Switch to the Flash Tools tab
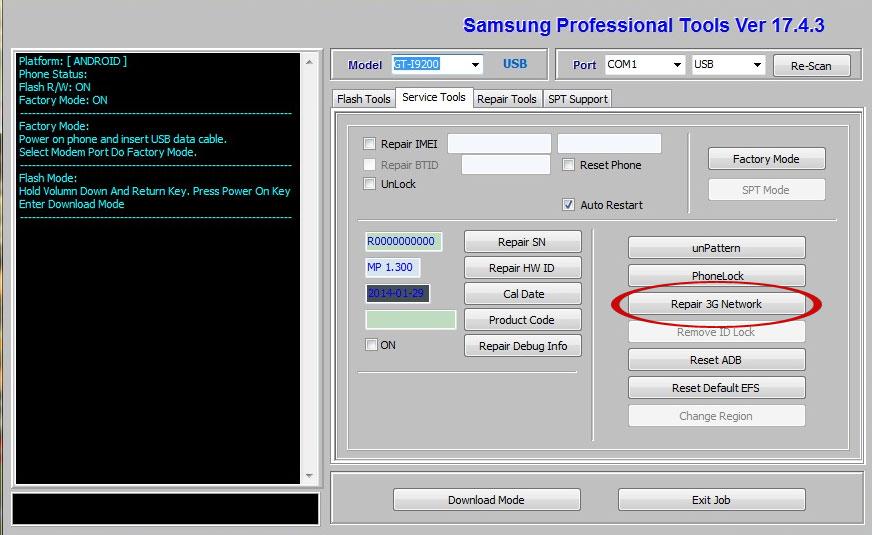This screenshot has height=535, width=872. click(364, 99)
